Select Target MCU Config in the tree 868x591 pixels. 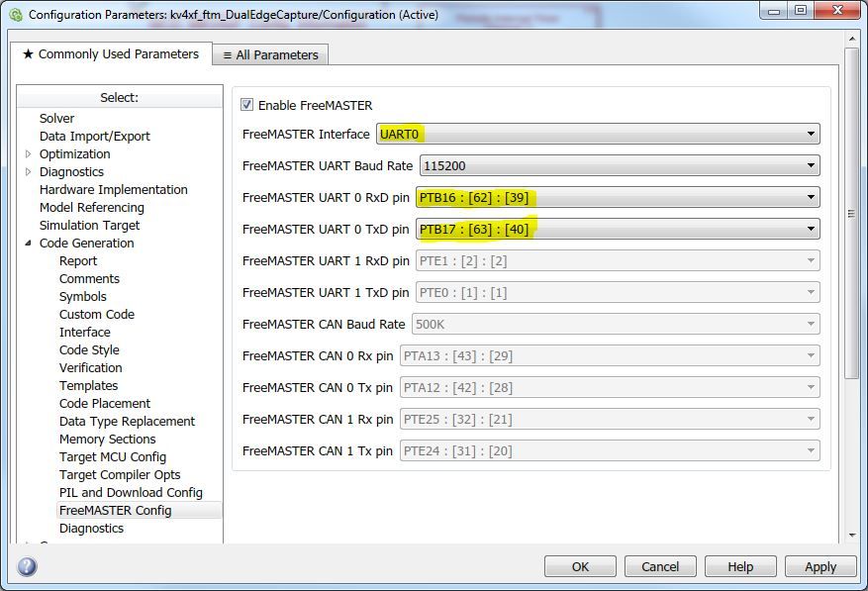(113, 457)
